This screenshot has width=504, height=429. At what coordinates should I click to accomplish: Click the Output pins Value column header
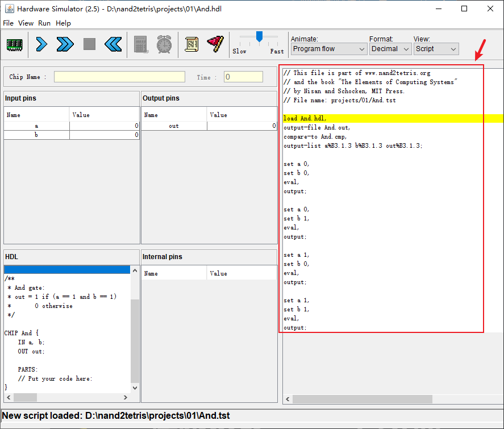241,115
